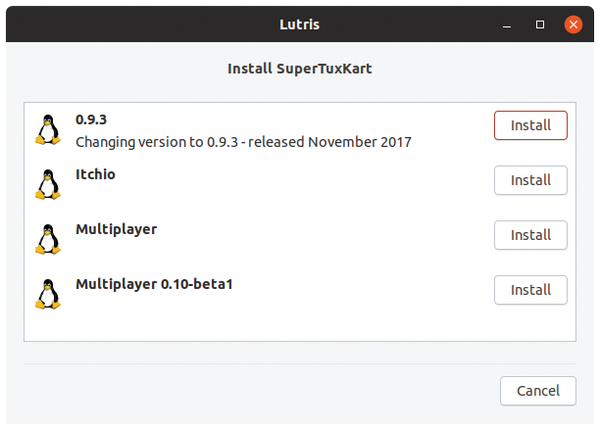600x430 pixels.
Task: Select the Multiplayer 0.10-beta1 label
Action: point(154,284)
